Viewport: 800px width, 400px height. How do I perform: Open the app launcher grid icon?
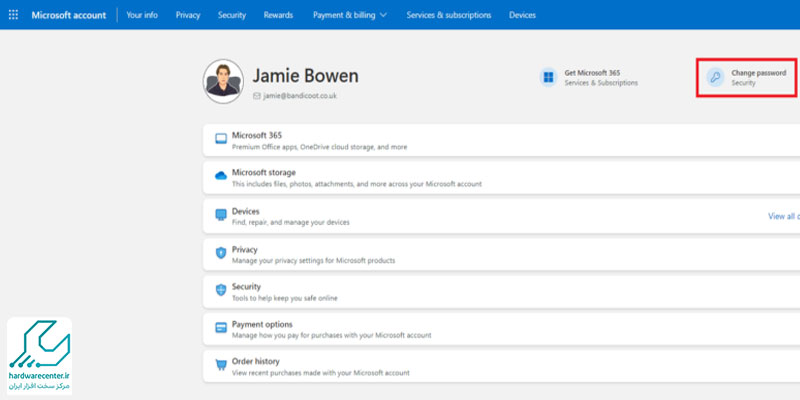(13, 15)
